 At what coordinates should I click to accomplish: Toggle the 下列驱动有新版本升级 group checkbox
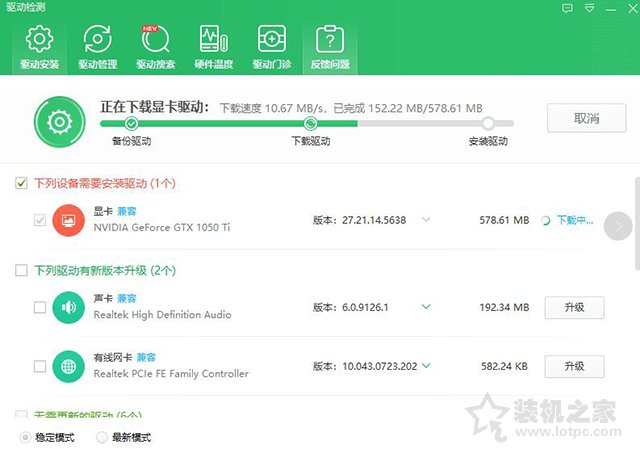click(x=21, y=270)
